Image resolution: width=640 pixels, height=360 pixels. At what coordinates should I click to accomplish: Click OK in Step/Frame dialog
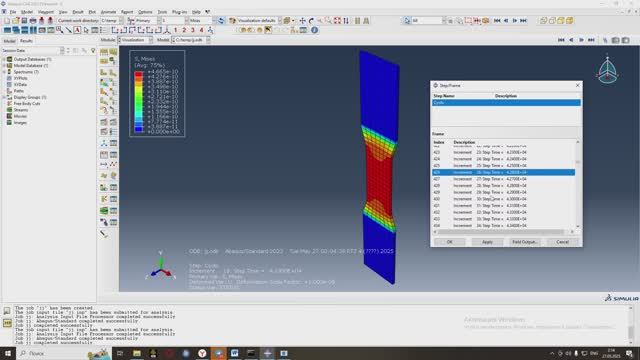pyautogui.click(x=449, y=242)
